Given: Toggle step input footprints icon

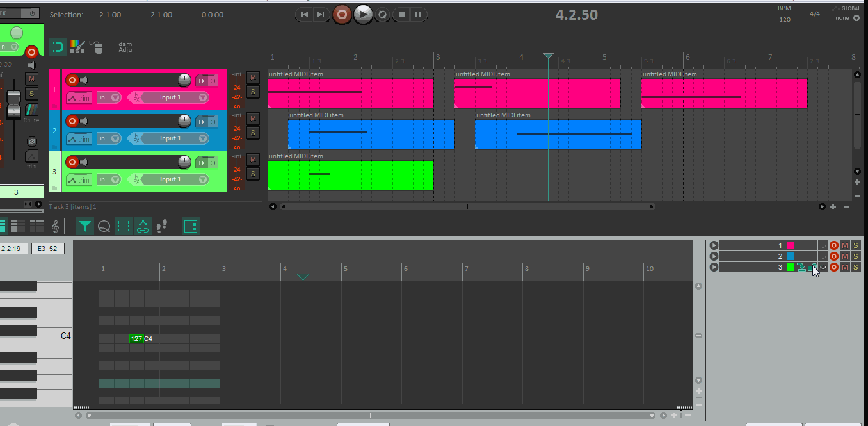Looking at the screenshot, I should 162,226.
